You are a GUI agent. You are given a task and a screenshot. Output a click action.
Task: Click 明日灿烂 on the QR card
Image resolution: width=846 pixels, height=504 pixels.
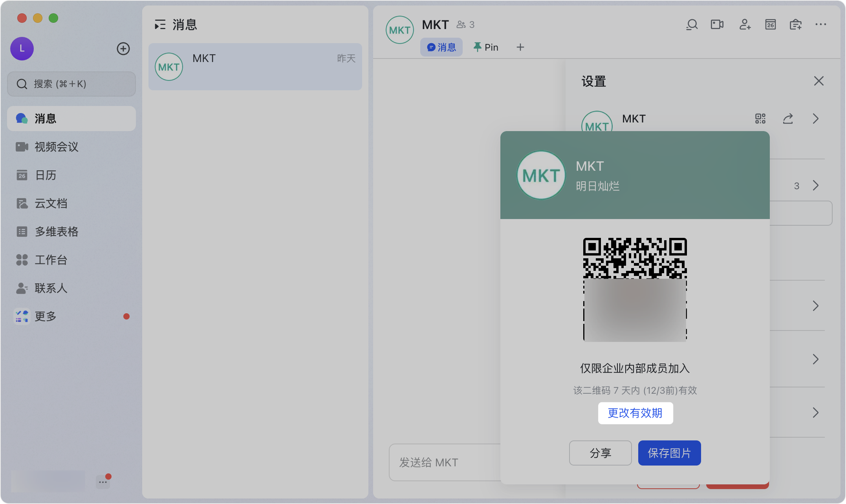pyautogui.click(x=598, y=186)
